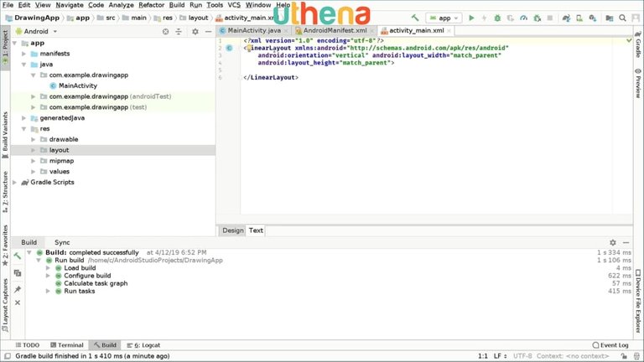The width and height of the screenshot is (644, 362).
Task: Open the Profile app gauge icon
Action: point(523,18)
